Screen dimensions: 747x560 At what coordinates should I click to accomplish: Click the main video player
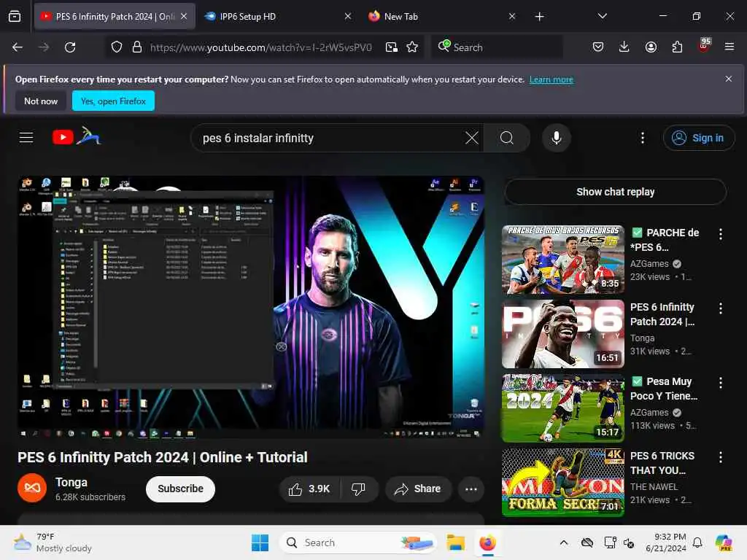(x=251, y=307)
